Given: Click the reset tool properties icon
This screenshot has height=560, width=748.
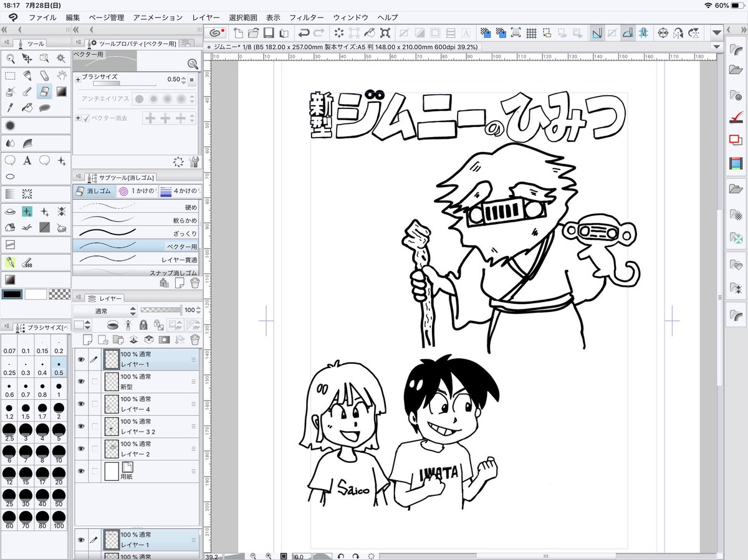Looking at the screenshot, I should tap(179, 162).
